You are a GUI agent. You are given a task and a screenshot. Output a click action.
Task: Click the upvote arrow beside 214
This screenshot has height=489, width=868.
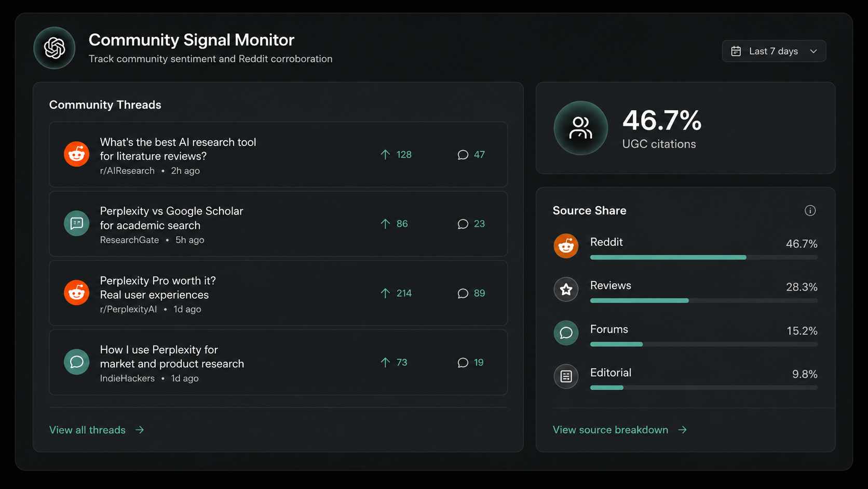click(x=385, y=293)
